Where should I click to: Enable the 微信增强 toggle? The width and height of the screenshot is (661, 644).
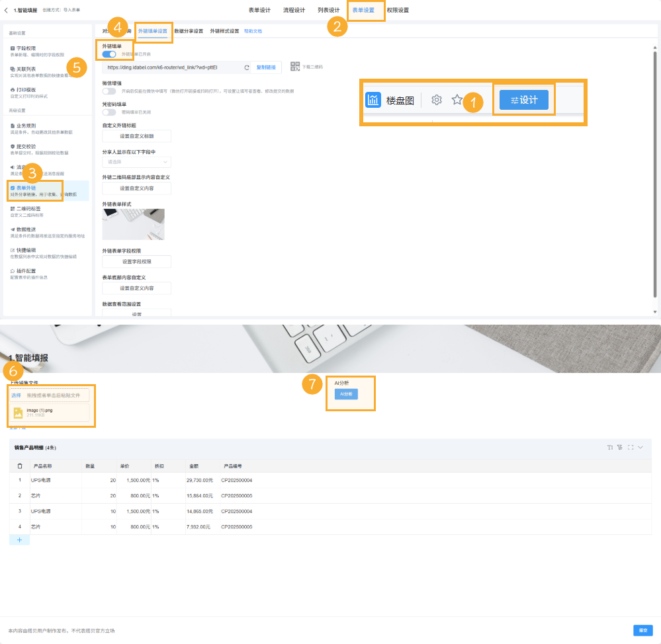[x=109, y=91]
